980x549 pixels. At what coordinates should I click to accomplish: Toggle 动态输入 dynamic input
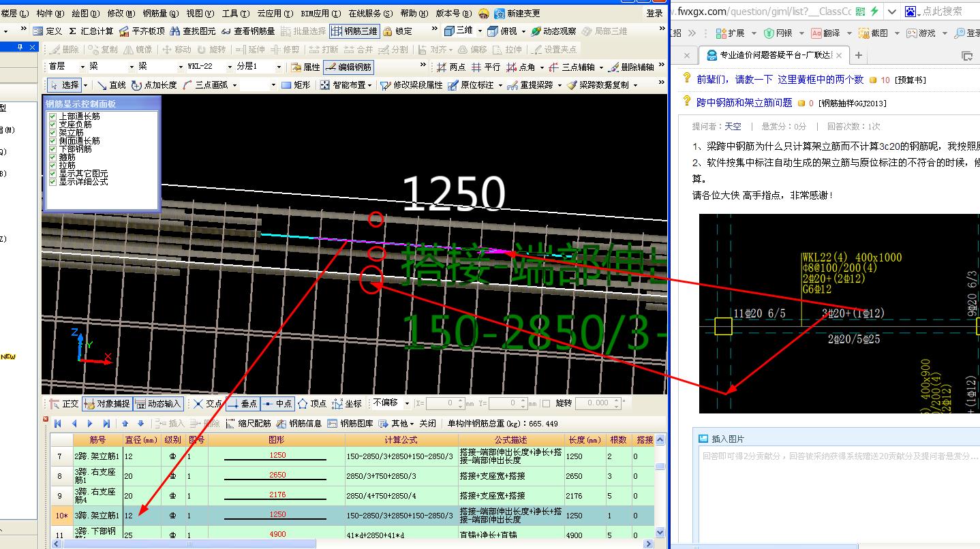click(x=158, y=403)
